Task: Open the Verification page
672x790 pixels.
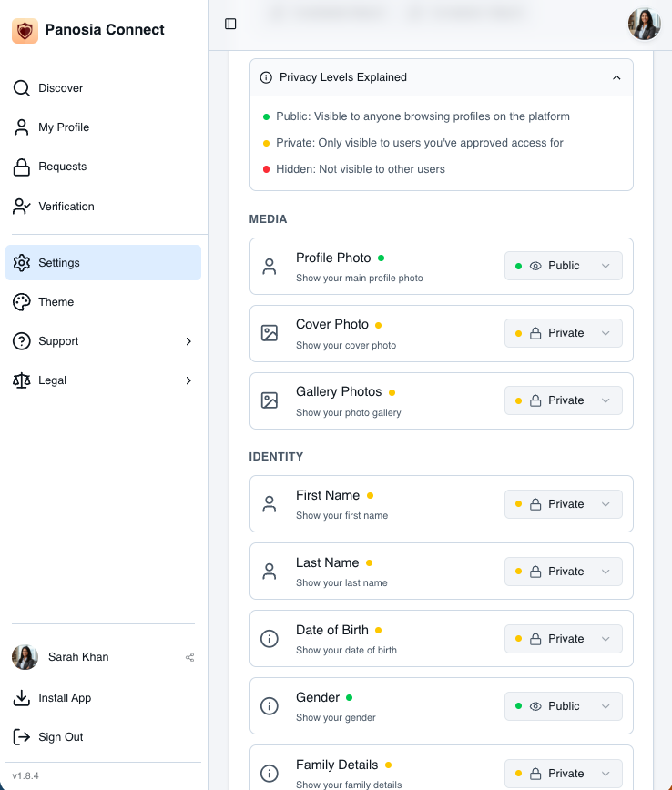Action: coord(103,207)
